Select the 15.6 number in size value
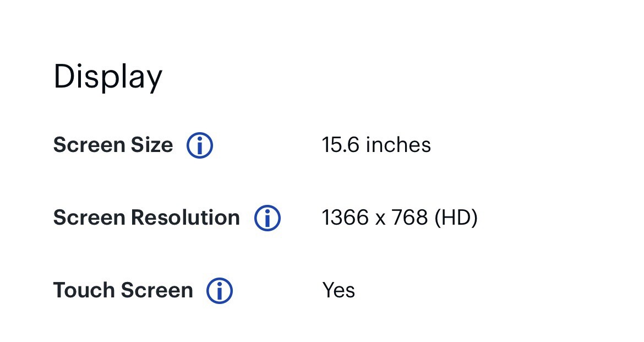The image size is (644, 342). point(341,145)
